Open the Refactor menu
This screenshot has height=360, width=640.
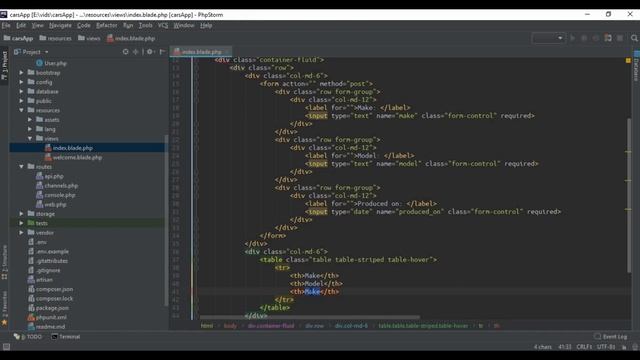click(107, 25)
